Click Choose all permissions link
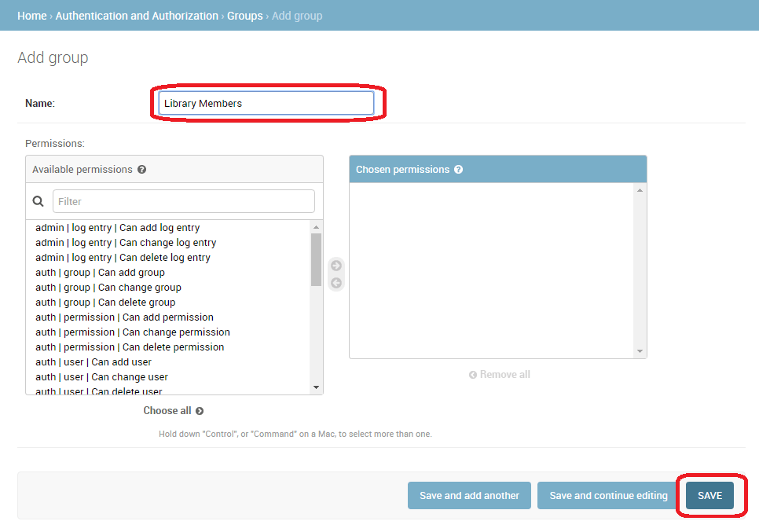 [173, 411]
